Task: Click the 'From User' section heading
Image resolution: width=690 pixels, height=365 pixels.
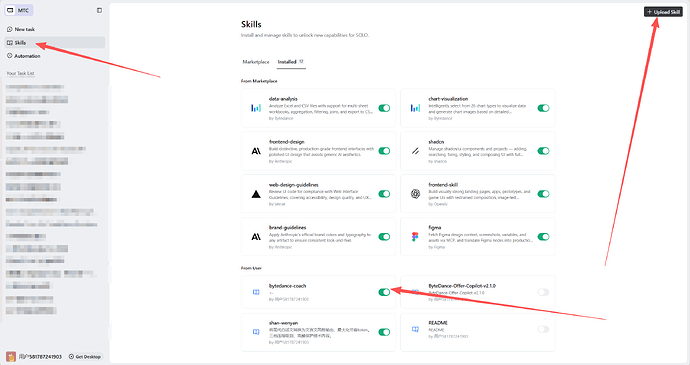Action: pos(251,268)
